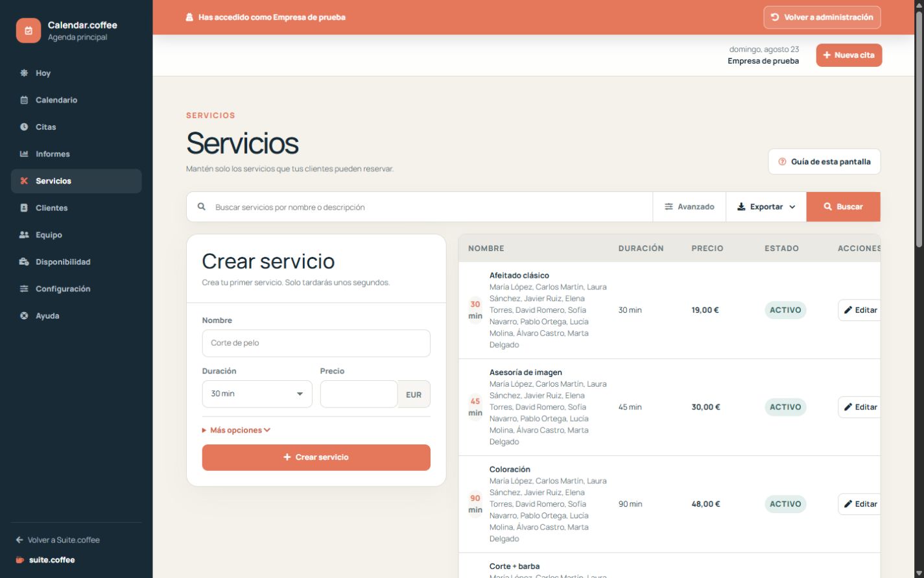Click the 30,00 € price
Viewport: 924px width, 578px height.
[x=705, y=407]
